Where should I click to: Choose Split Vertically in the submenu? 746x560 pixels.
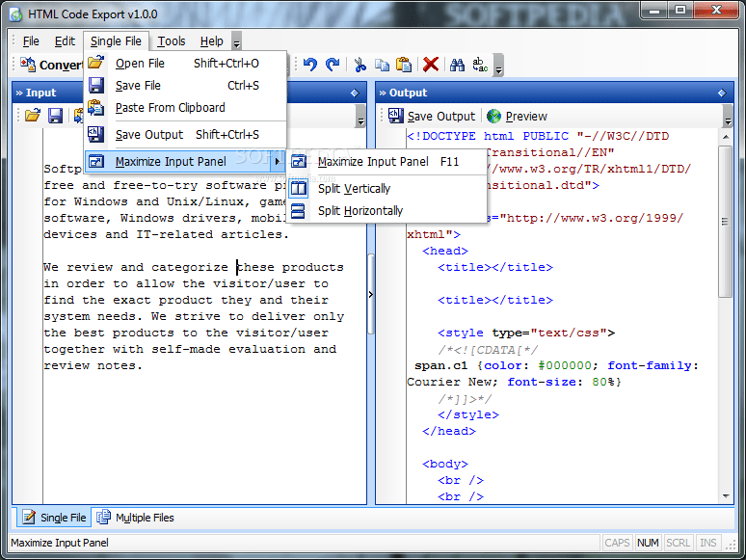tap(386, 189)
